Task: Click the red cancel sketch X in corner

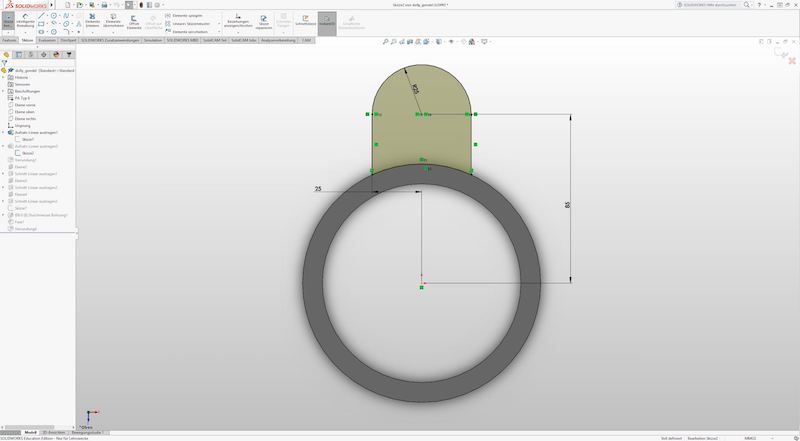Action: coord(792,61)
